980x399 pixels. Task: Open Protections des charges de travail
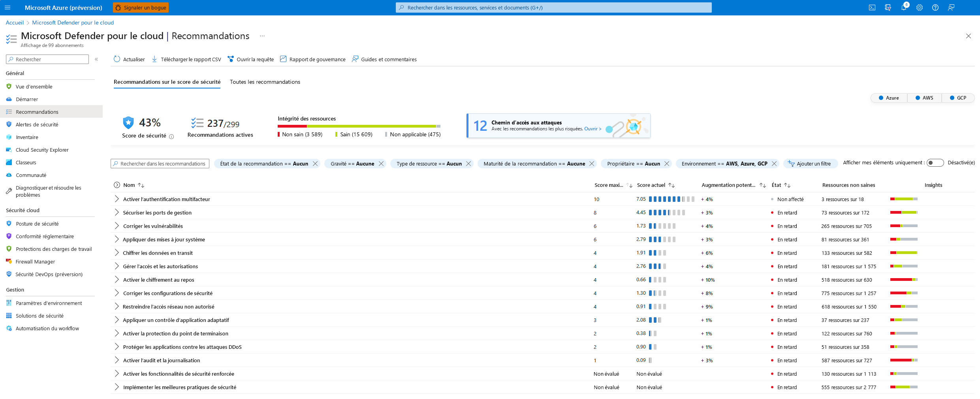click(54, 249)
